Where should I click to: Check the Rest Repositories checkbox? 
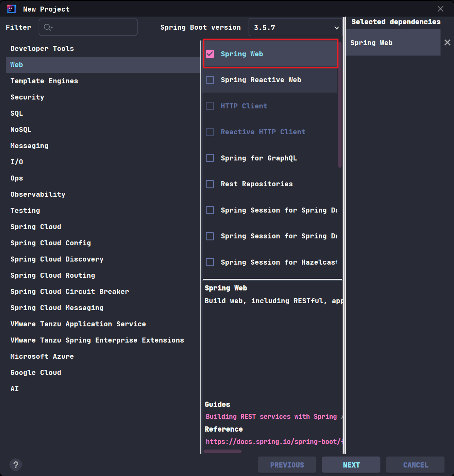point(210,184)
